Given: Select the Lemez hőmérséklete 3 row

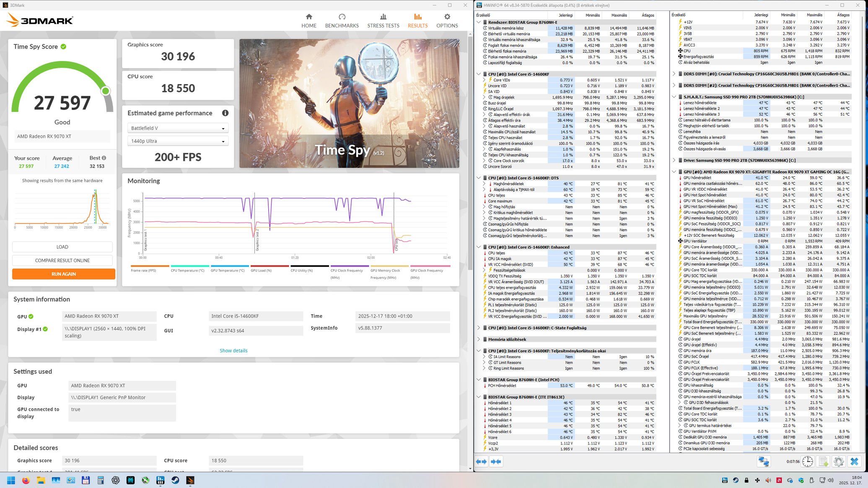Looking at the screenshot, I should pos(764,114).
